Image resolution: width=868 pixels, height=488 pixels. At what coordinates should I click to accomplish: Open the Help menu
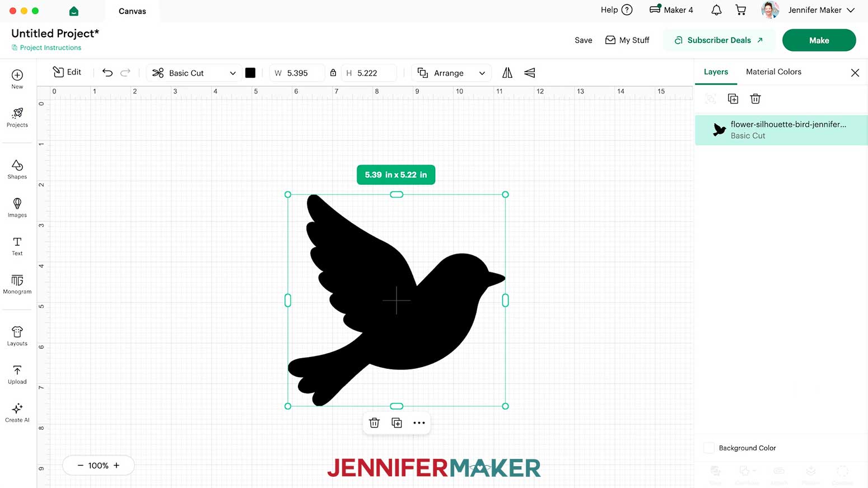[617, 10]
